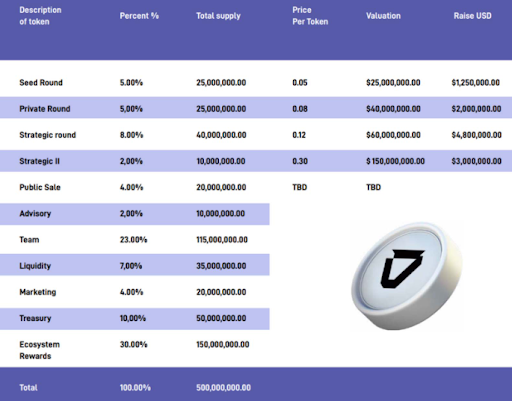
Task: Click the TBD valuation for Public Sale
Action: tap(373, 187)
